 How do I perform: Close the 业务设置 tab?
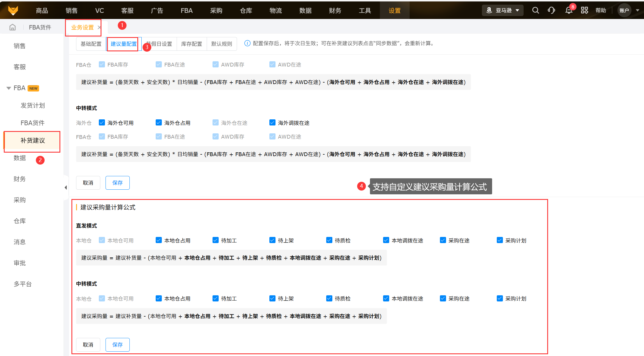coord(99,27)
